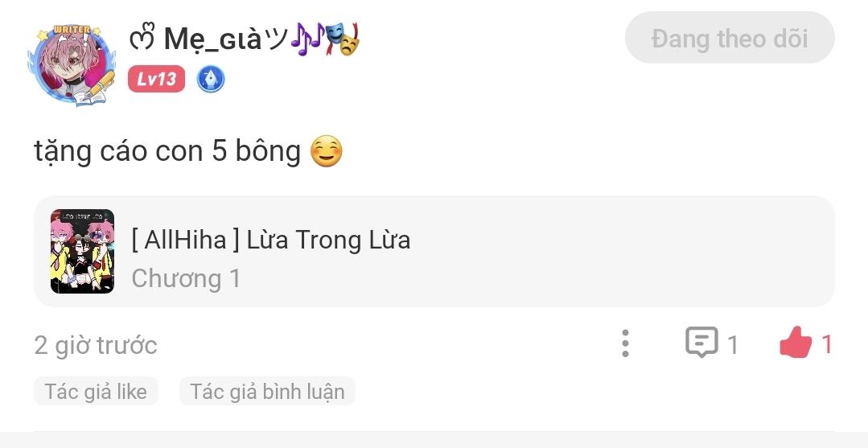Tap the blue pen writer badge
Screen dimensions: 868x448
[x=211, y=79]
